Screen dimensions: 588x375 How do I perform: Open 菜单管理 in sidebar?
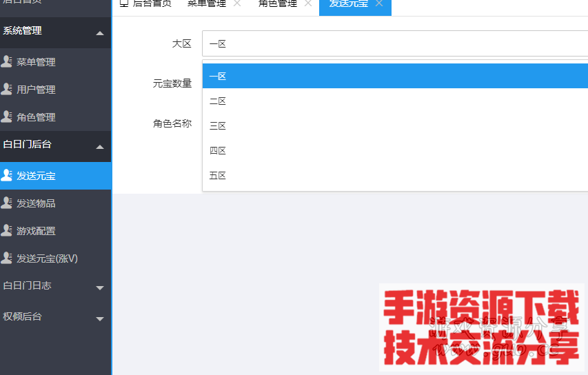pos(56,62)
